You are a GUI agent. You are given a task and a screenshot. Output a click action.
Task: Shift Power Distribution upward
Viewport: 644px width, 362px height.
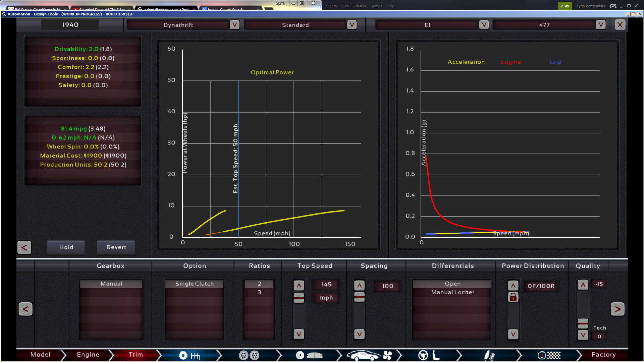(513, 286)
